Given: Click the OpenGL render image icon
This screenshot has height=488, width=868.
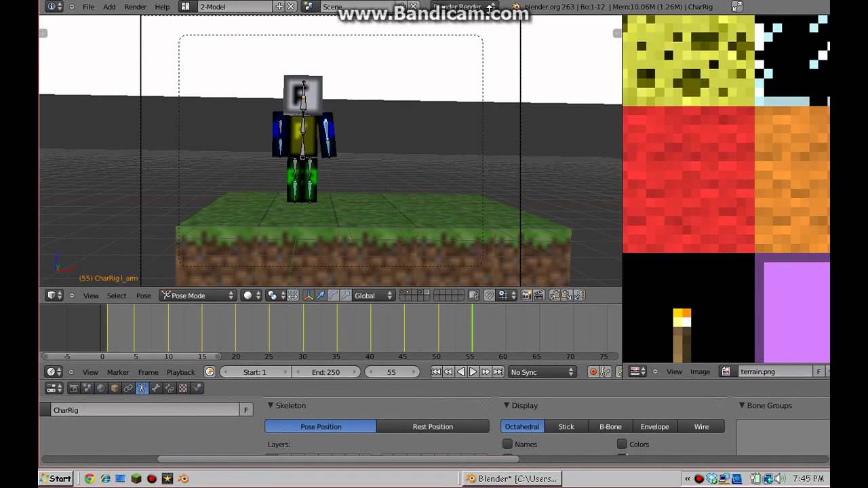Looking at the screenshot, I should [x=526, y=296].
